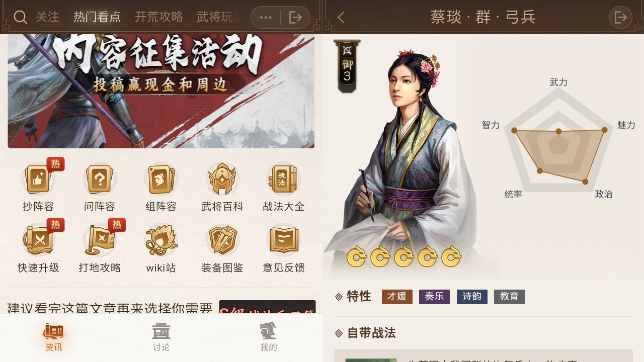
Task: Open the 讨论 bottom tab
Action: 161,338
